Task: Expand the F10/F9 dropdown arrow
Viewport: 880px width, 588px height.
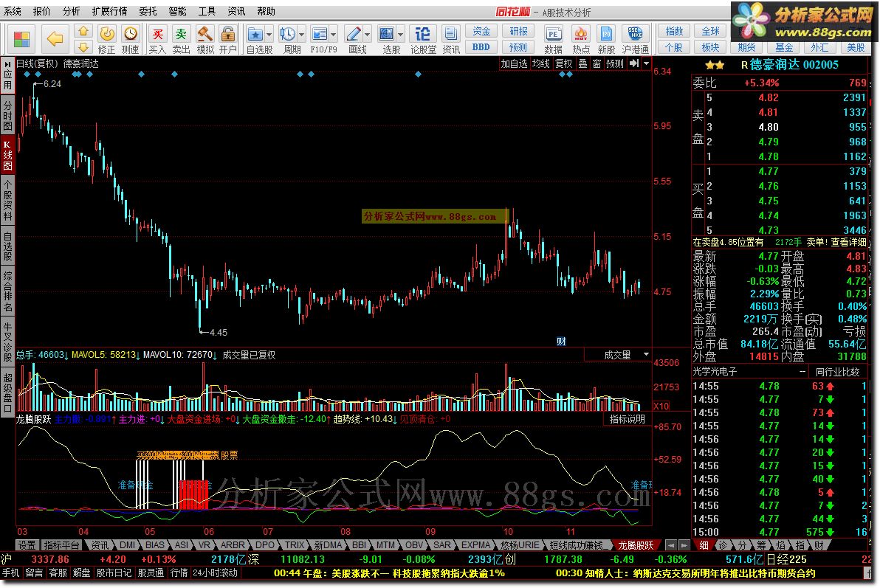Action: (334, 35)
